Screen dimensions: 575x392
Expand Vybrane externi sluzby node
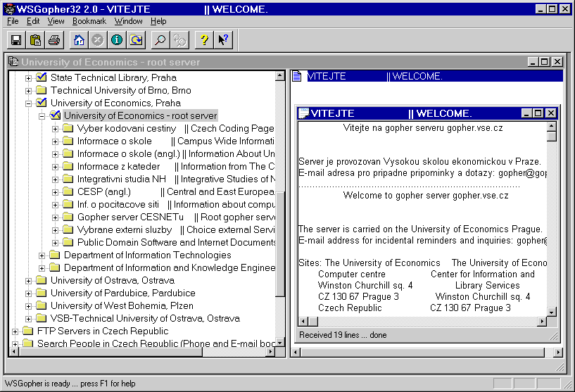55,230
